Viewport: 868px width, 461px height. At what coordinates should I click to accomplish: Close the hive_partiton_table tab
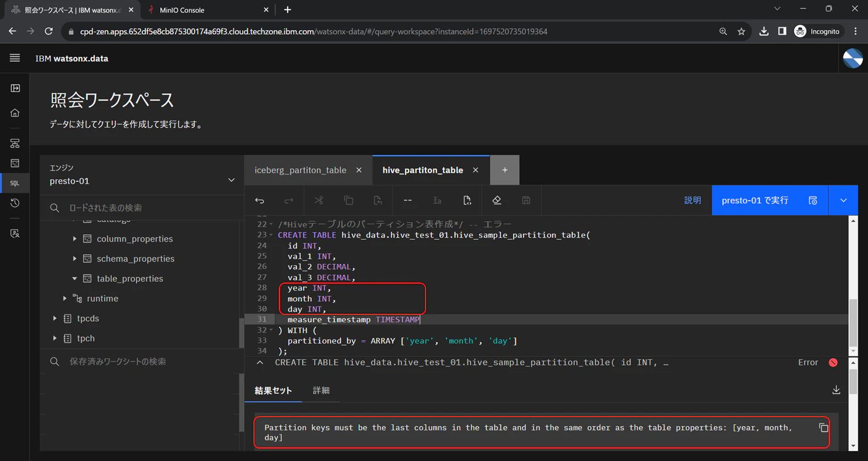point(475,170)
